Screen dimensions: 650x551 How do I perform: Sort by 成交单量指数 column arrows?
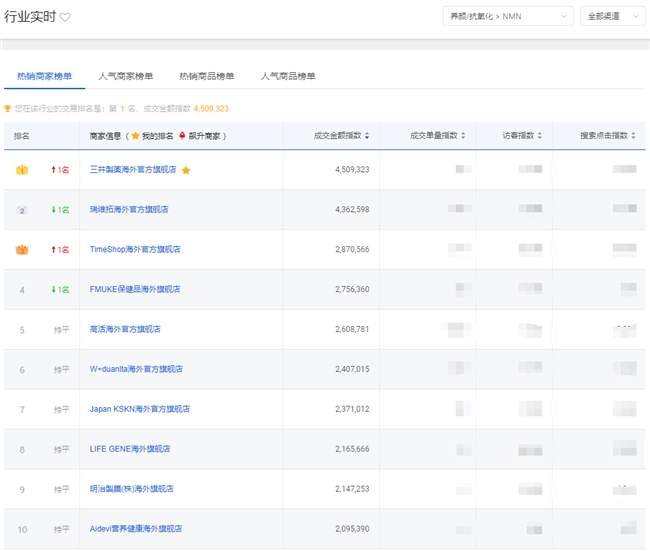click(x=464, y=136)
